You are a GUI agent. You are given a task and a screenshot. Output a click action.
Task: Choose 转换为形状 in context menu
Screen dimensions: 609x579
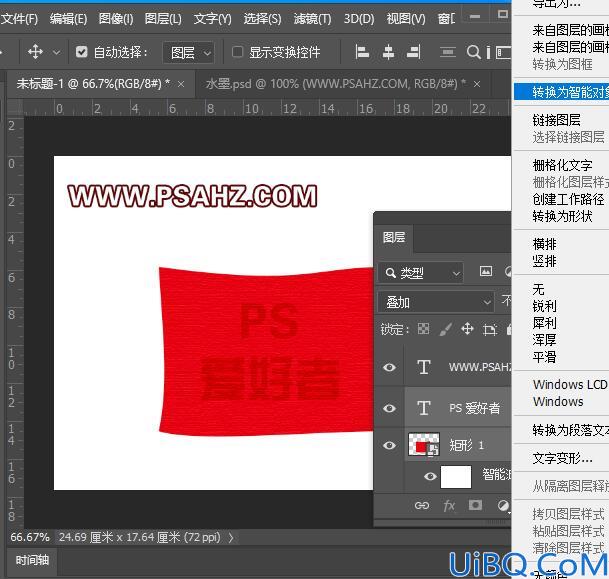[x=562, y=216]
